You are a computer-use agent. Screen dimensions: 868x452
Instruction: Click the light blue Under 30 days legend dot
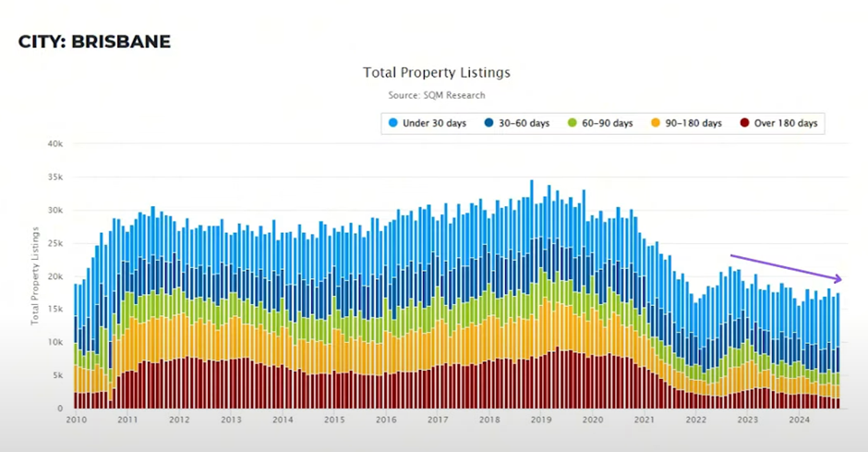click(x=393, y=123)
